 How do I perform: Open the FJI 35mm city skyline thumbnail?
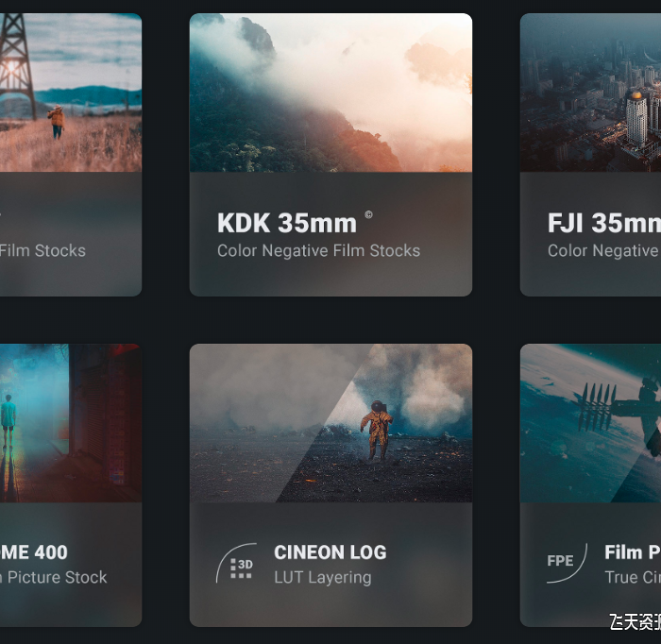(x=590, y=93)
